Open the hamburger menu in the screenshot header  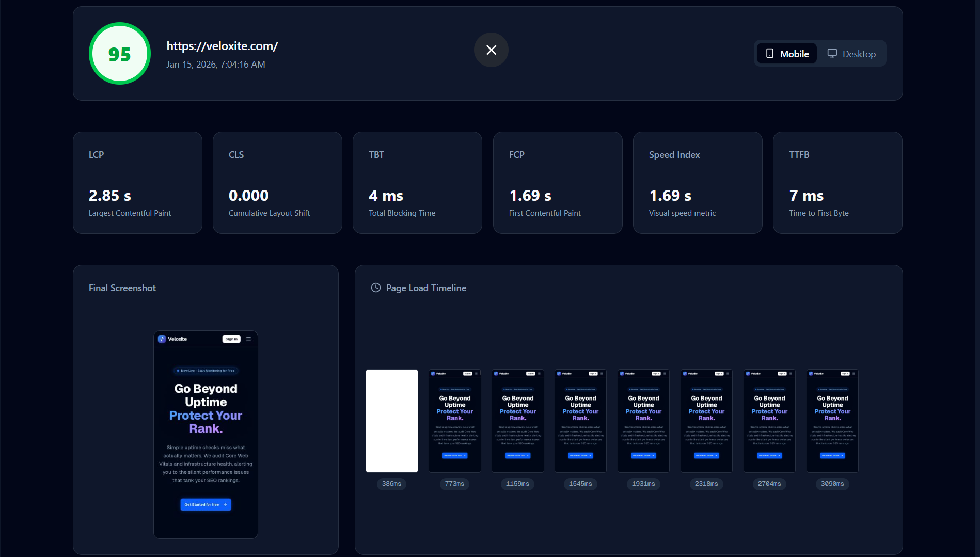click(249, 339)
